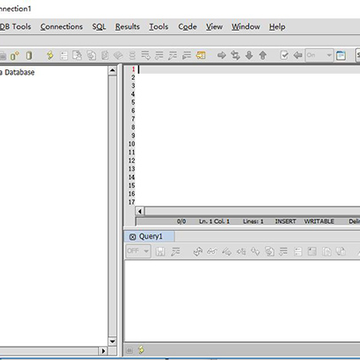This screenshot has width=360, height=360.
Task: Click the INSERT mode indicator in status bar
Action: [x=285, y=221]
